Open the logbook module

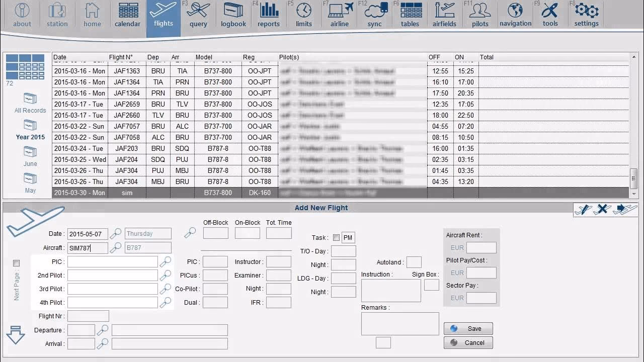coord(232,14)
